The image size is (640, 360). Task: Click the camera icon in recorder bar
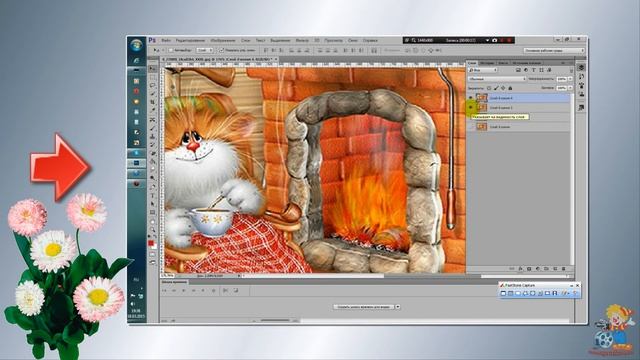[495, 40]
